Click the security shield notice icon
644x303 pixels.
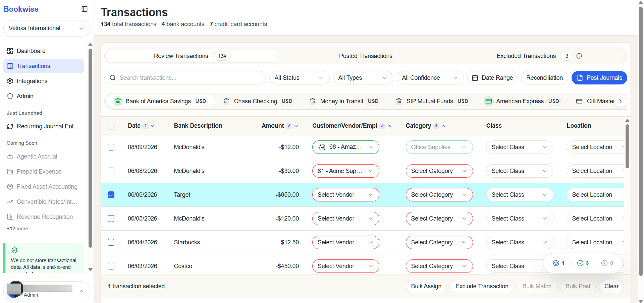14,250
